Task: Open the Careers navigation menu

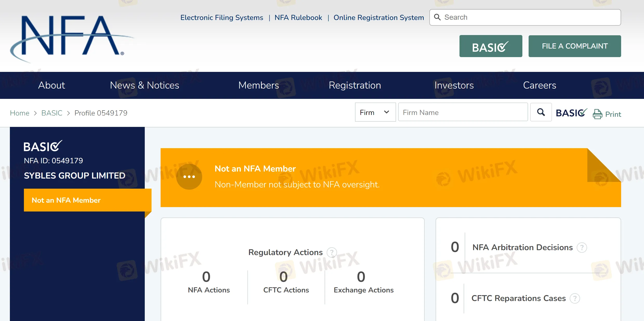Action: 539,85
